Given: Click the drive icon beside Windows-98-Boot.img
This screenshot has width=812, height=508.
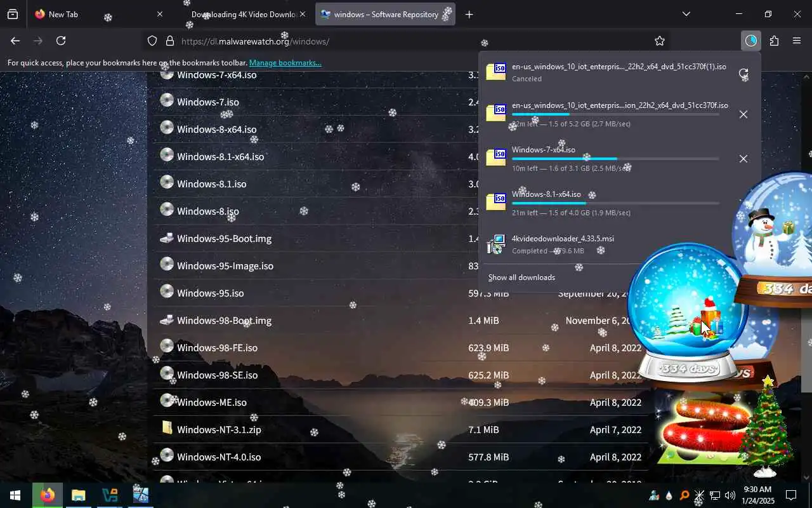Looking at the screenshot, I should 167,319.
